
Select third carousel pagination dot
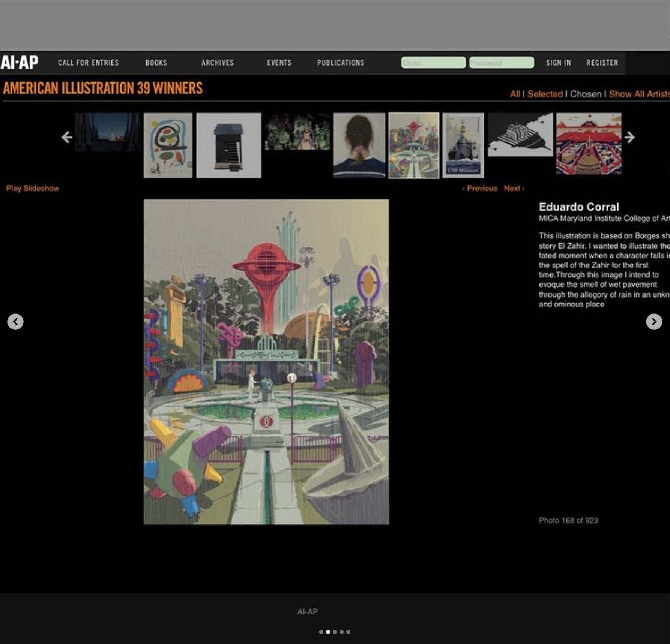pyautogui.click(x=335, y=632)
